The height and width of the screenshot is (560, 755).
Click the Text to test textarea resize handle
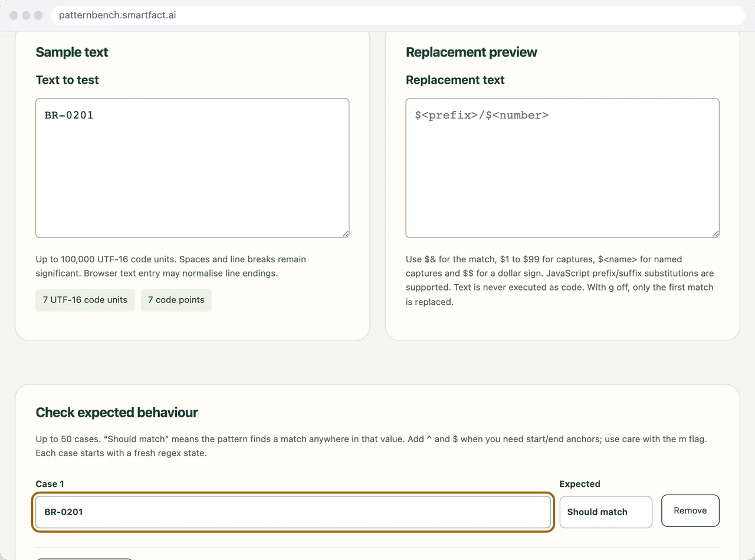(345, 233)
